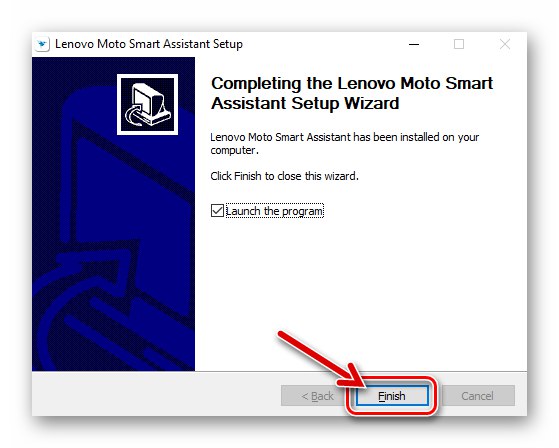
Task: Click the grey footer bar left of Back
Action: (x=156, y=394)
